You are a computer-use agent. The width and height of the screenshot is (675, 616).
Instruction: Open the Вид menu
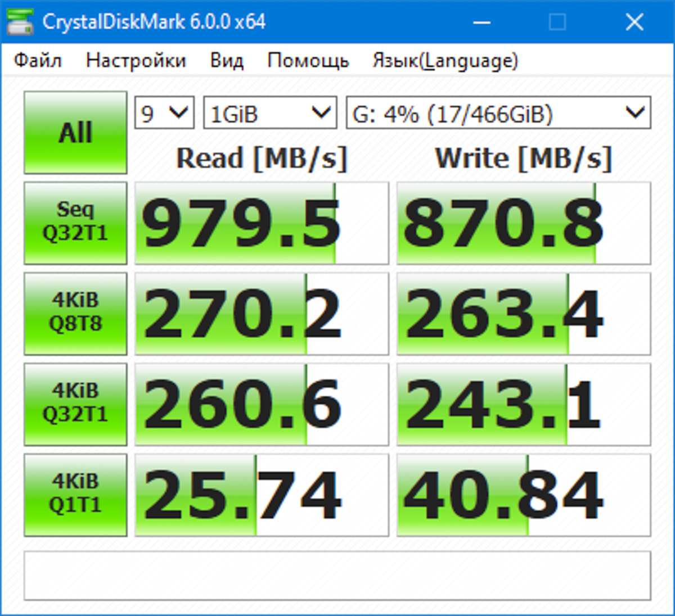(x=227, y=60)
